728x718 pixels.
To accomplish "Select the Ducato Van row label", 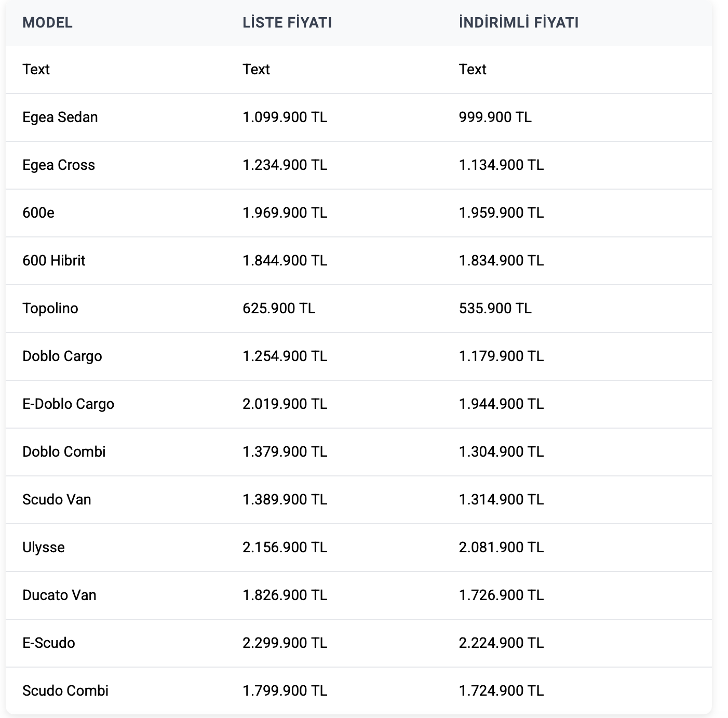I will [x=59, y=595].
